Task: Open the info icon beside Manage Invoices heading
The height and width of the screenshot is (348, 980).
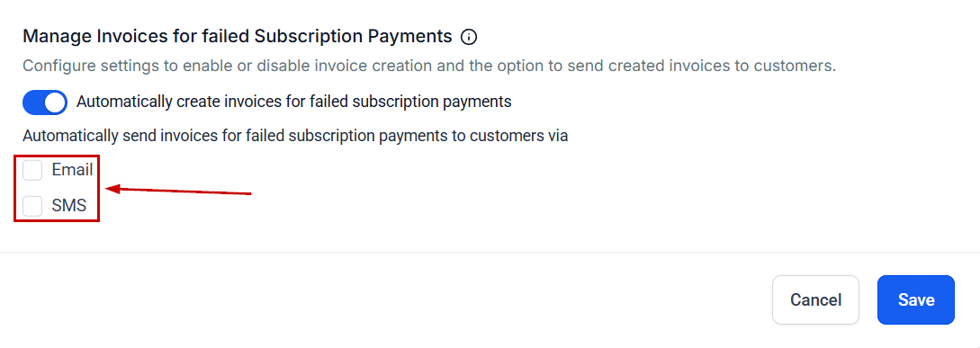Action: (x=468, y=37)
